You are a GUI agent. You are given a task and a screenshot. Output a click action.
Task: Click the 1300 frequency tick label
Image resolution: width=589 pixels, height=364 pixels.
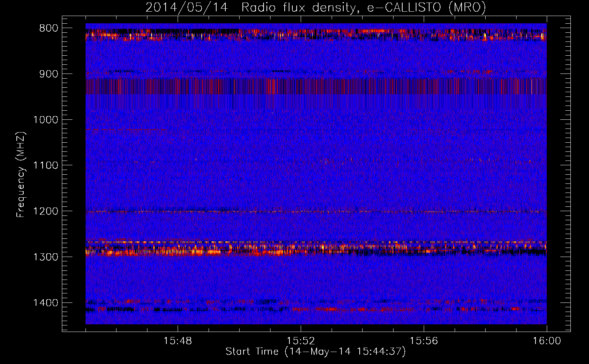[46, 257]
